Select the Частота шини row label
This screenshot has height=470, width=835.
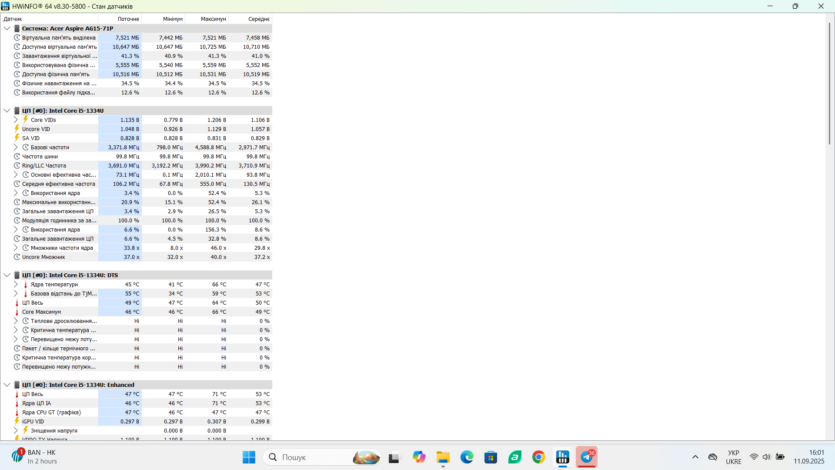pyautogui.click(x=40, y=156)
